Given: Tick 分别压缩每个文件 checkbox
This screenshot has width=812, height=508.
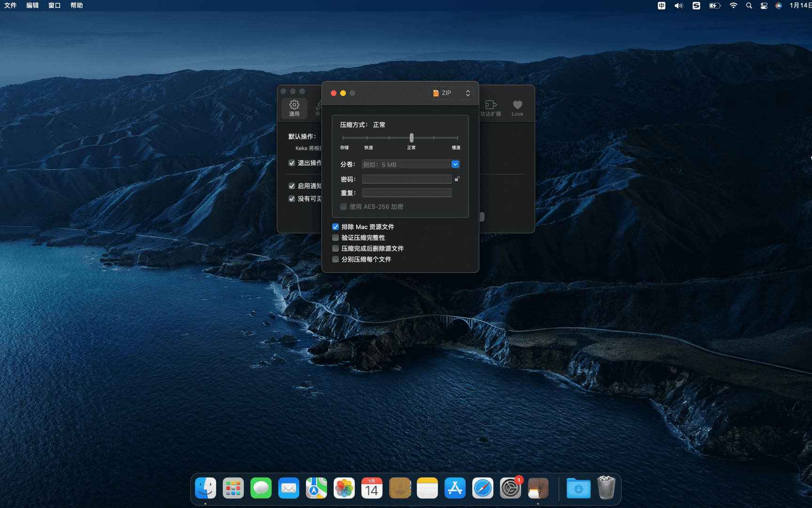Looking at the screenshot, I should tap(336, 259).
